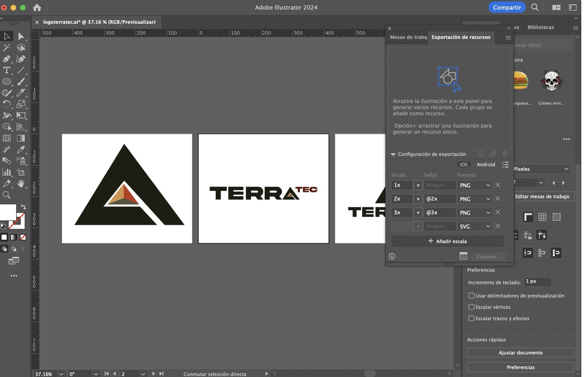Open the SVG format dropdown
588x377 pixels.
click(475, 226)
